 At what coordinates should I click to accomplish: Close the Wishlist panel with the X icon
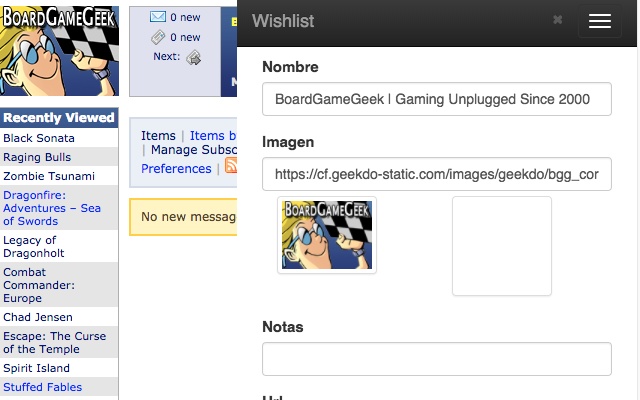(x=557, y=19)
